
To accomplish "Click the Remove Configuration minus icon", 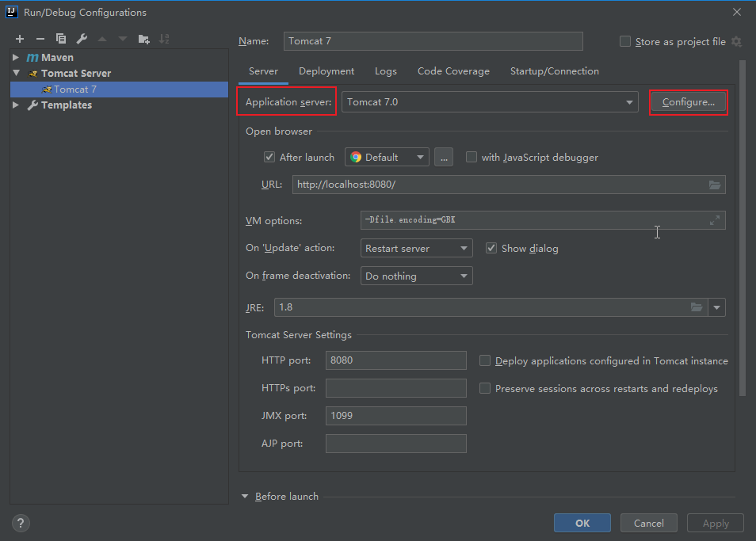I will click(x=40, y=39).
